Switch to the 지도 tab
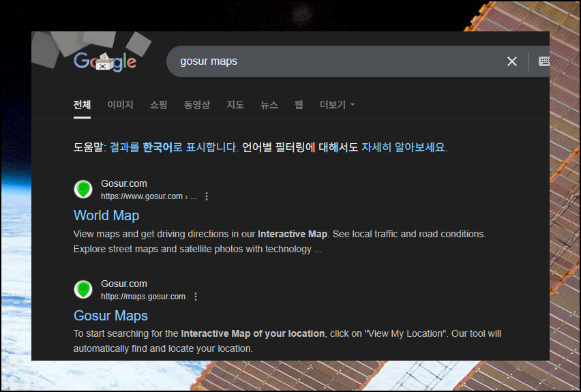Screen dimensions: 581x392 click(235, 105)
